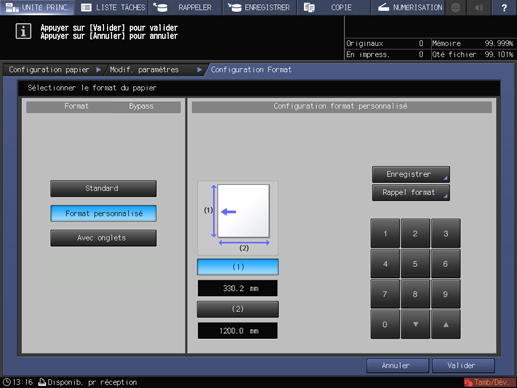Tap keypad digit 1

385,234
